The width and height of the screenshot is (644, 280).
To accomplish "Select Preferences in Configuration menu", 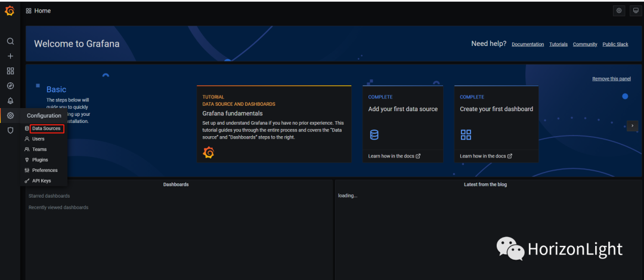I will (x=45, y=170).
